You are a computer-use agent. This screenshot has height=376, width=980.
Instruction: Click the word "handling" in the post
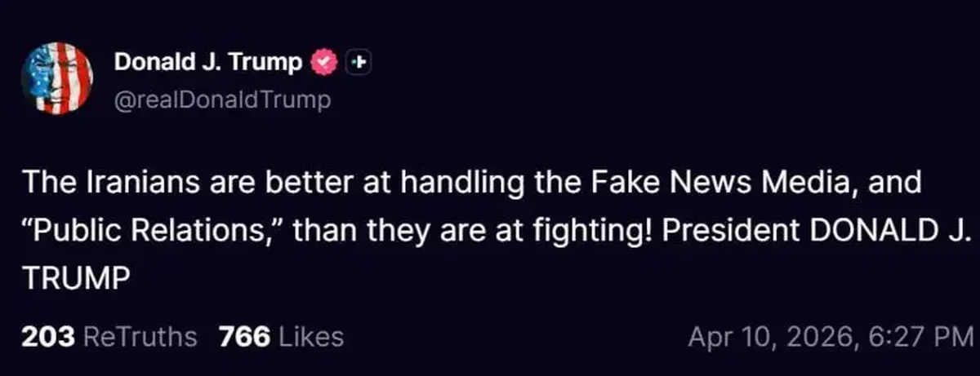point(459,184)
